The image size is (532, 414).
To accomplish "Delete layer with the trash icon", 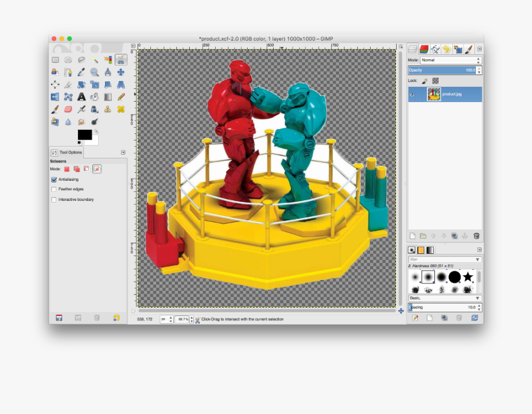I will [x=476, y=236].
